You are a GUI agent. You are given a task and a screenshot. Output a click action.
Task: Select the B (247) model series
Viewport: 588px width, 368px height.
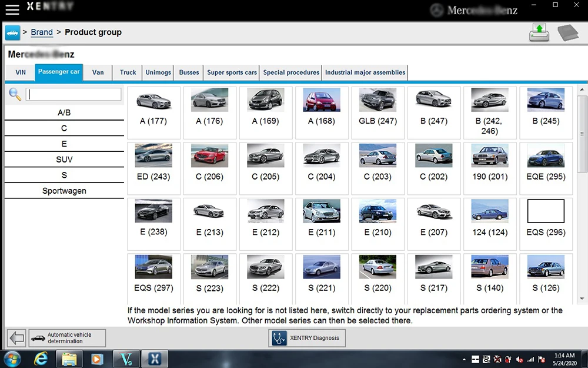tap(434, 112)
